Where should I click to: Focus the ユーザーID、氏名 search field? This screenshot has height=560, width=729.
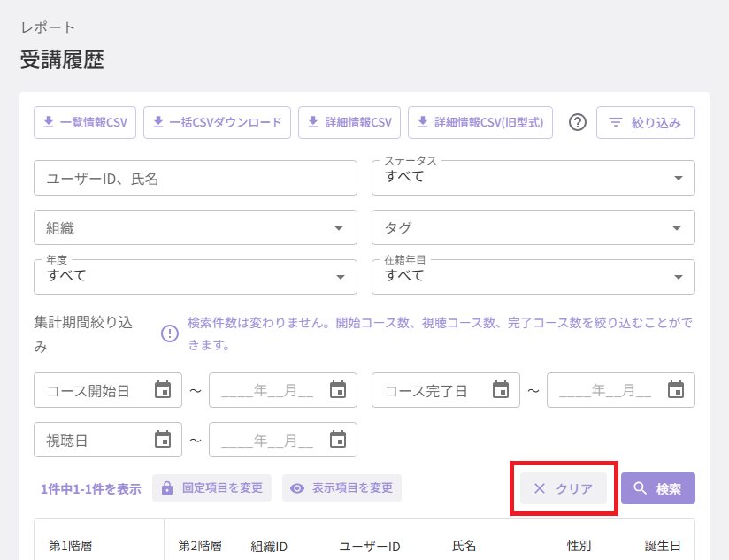196,178
